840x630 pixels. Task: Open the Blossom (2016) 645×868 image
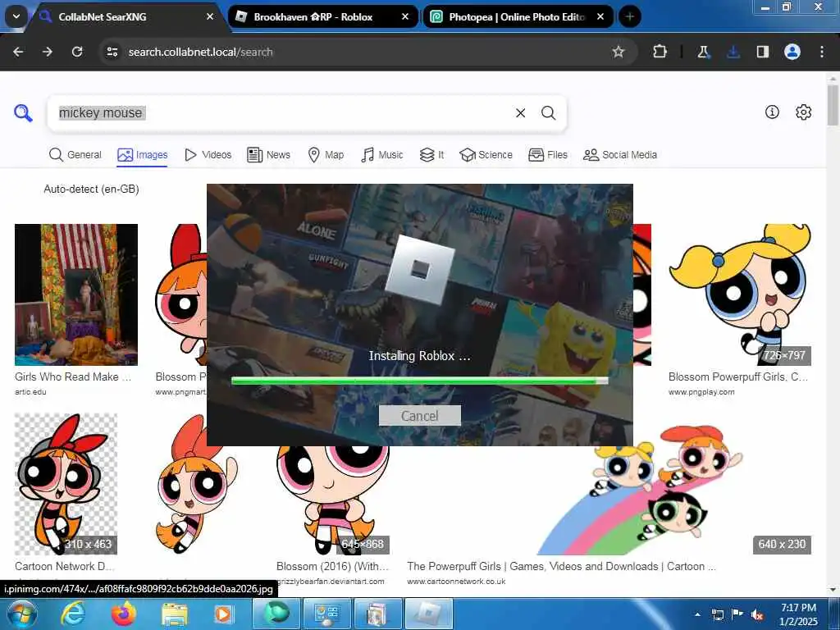click(333, 500)
